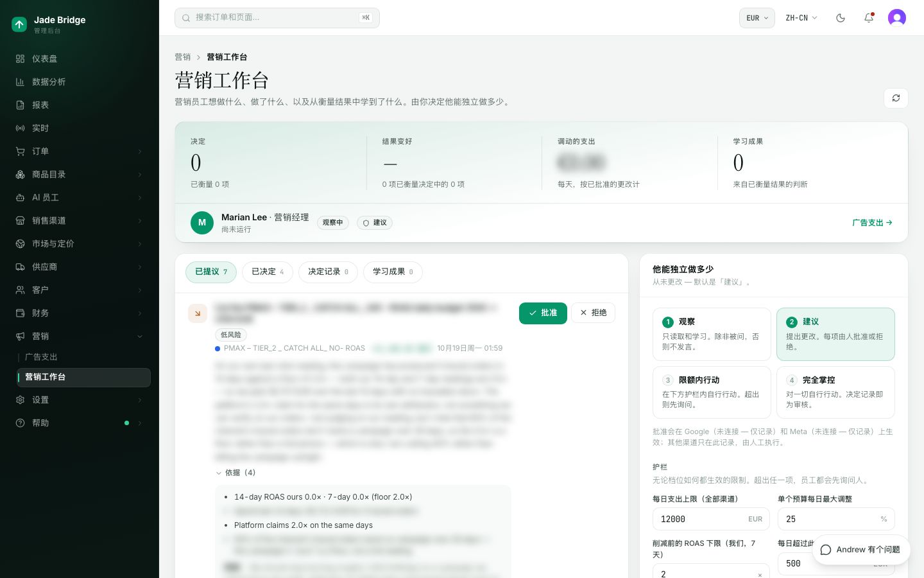Click the search magnifier icon
924x578 pixels.
tap(186, 18)
